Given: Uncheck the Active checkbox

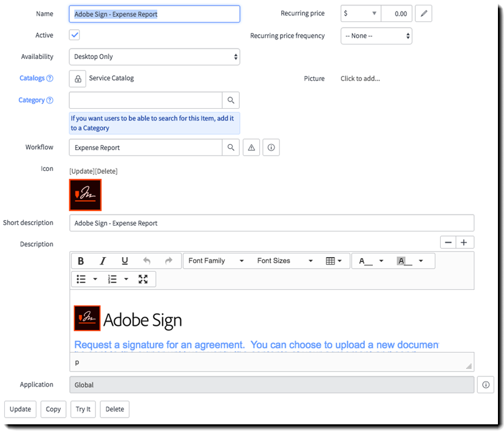Looking at the screenshot, I should (75, 35).
